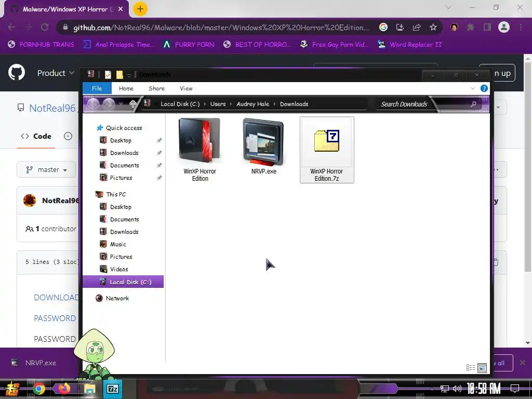
Task: Open a new Chrome tab
Action: [140, 9]
